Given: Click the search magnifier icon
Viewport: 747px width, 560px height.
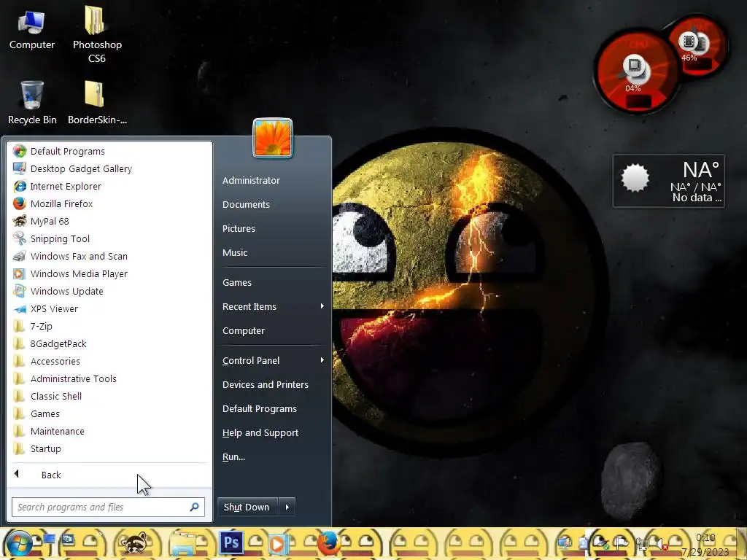Looking at the screenshot, I should [194, 507].
